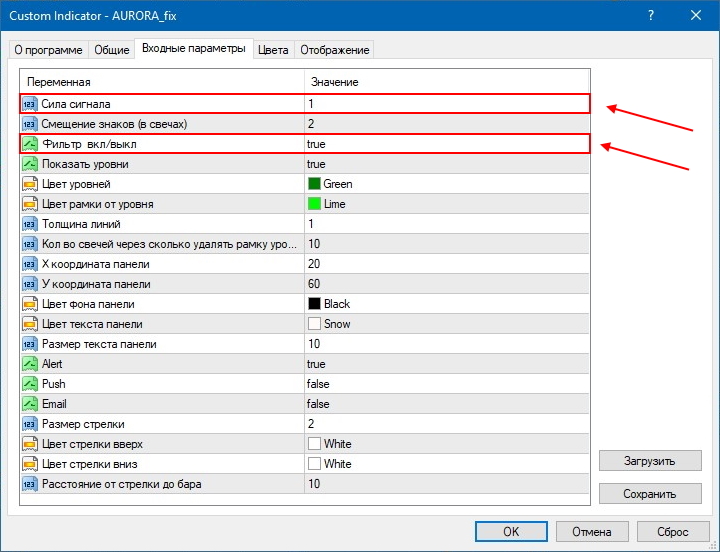The width and height of the screenshot is (720, 552).
Task: Click the Green color swatch
Action: [x=315, y=184]
